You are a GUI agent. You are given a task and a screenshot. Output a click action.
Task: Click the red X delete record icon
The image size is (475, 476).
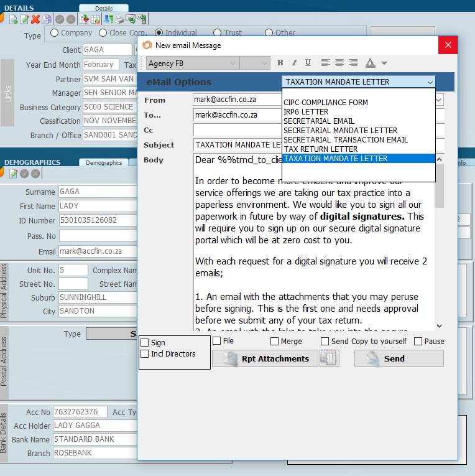35,19
